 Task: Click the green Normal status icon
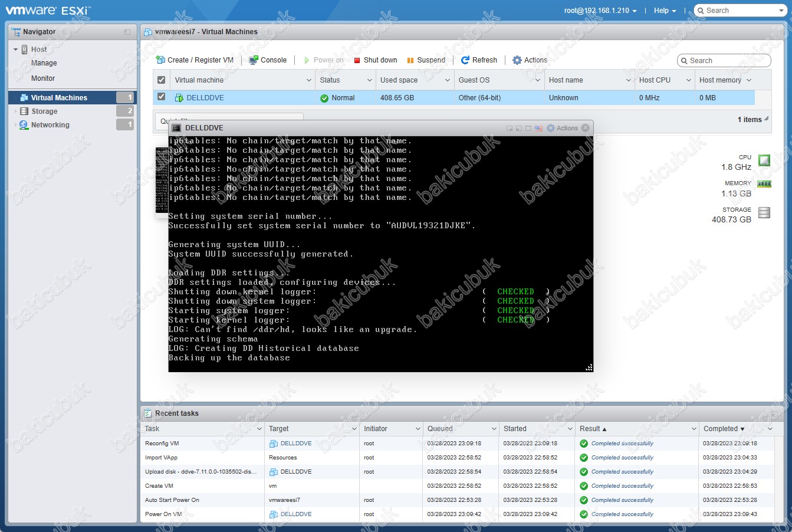point(324,98)
